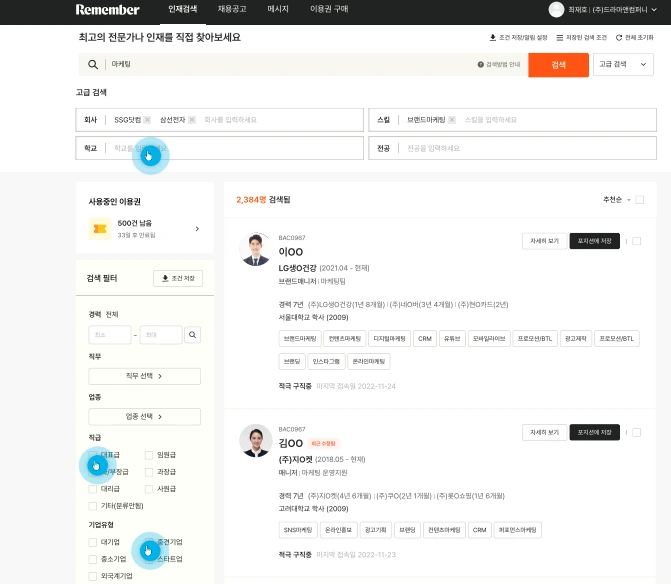Open 저장된 검색 조건 list icon
Screen dimensions: 671x584
click(559, 38)
